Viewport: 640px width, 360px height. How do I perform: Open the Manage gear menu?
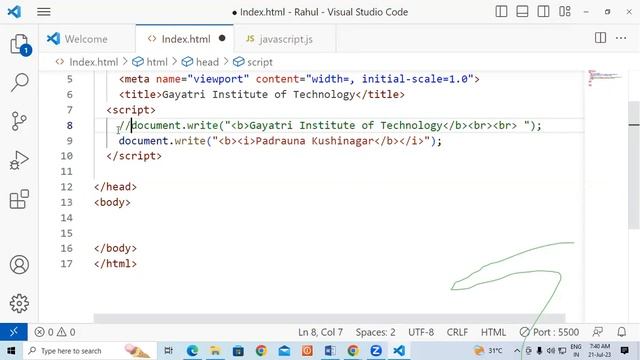pyautogui.click(x=19, y=303)
